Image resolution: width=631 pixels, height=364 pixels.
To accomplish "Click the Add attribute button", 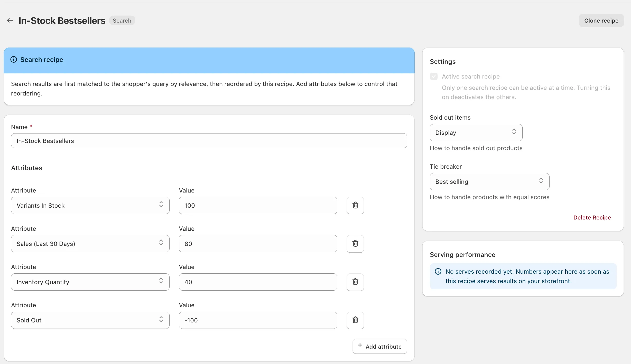I will coord(380,346).
